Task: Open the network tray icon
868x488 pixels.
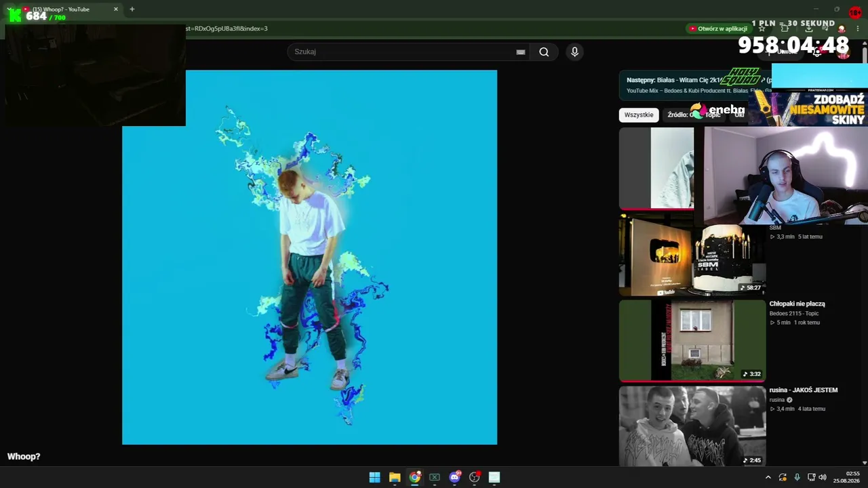Action: pos(811,477)
